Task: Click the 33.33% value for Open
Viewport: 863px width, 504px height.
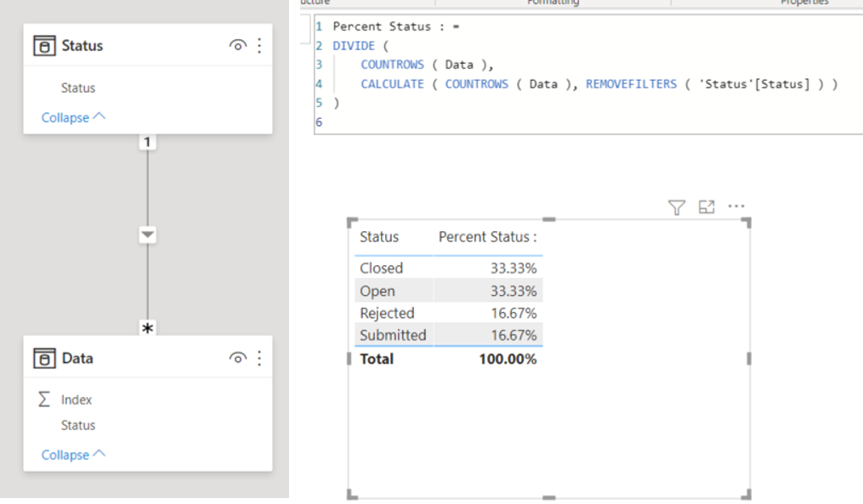Action: 514,291
